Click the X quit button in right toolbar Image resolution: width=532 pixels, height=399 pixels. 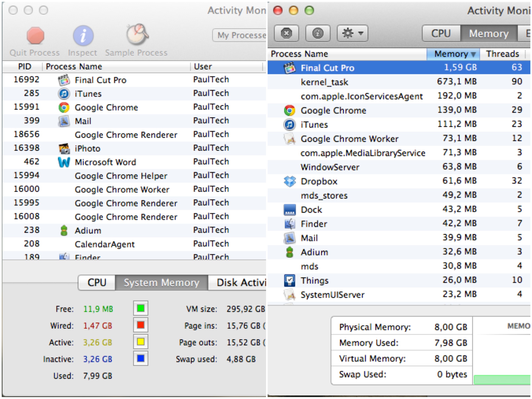286,33
